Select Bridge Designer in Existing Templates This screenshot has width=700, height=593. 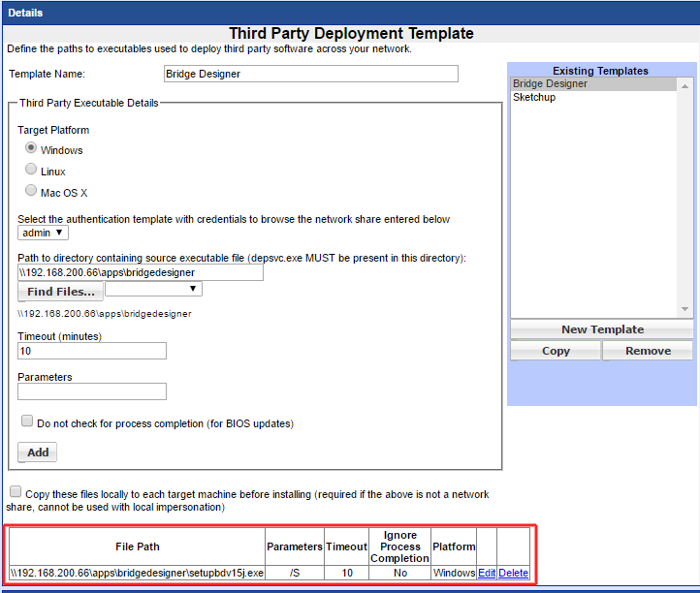point(550,84)
